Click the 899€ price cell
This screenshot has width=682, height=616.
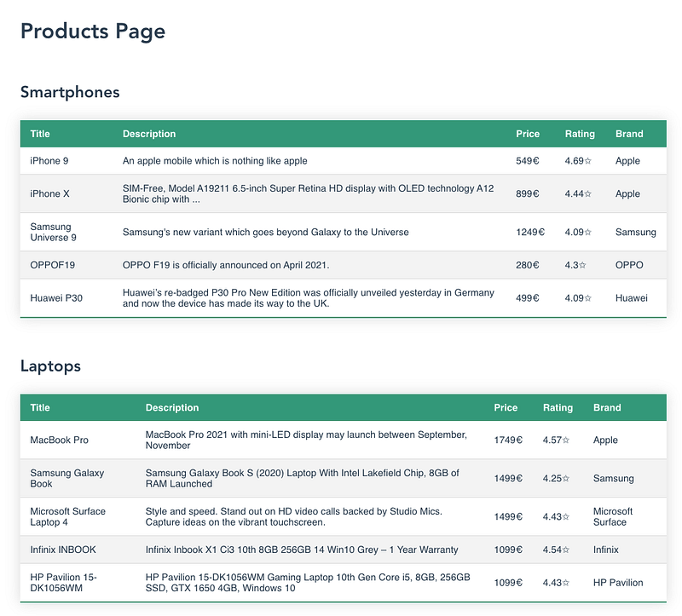527,194
